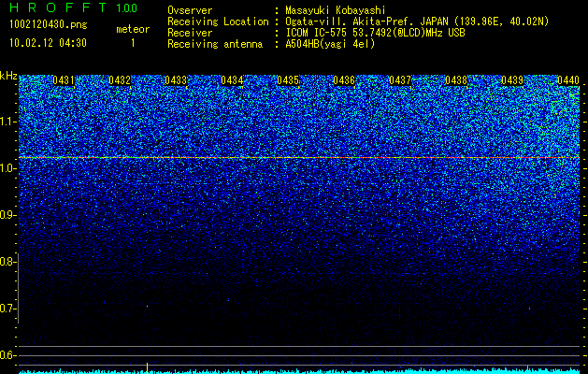Click the HROFFT 1.0.0 title text
This screenshot has height=374, width=588.
(73, 7)
